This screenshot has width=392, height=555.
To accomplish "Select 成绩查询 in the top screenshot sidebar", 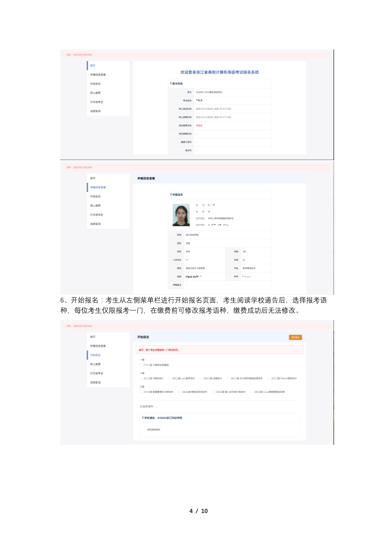I will point(95,111).
